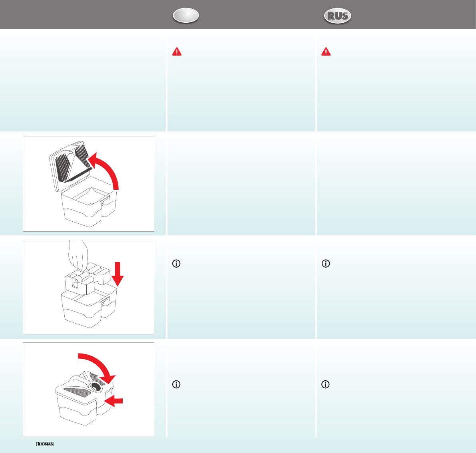Image resolution: width=476 pixels, height=453 pixels.
Task: Click the red left-pointing arrow at the container latch
Action: (x=113, y=401)
